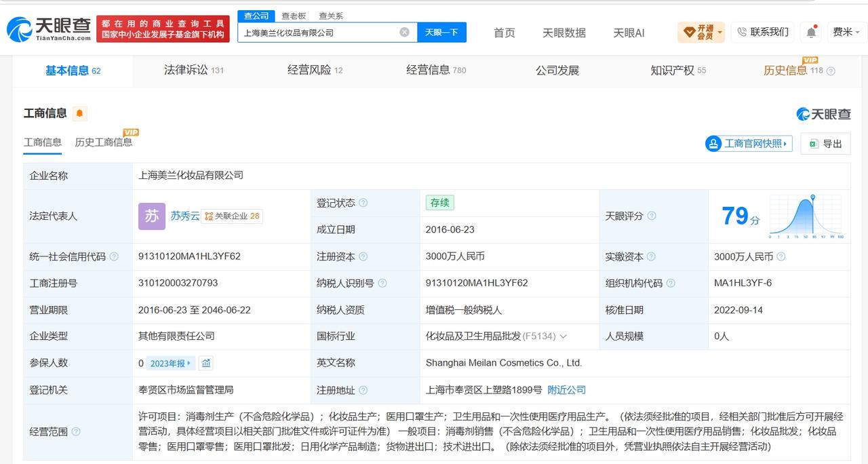Viewport: 868px width, 464px height.
Task: Switch to the 查老板 search tab
Action: [x=294, y=16]
